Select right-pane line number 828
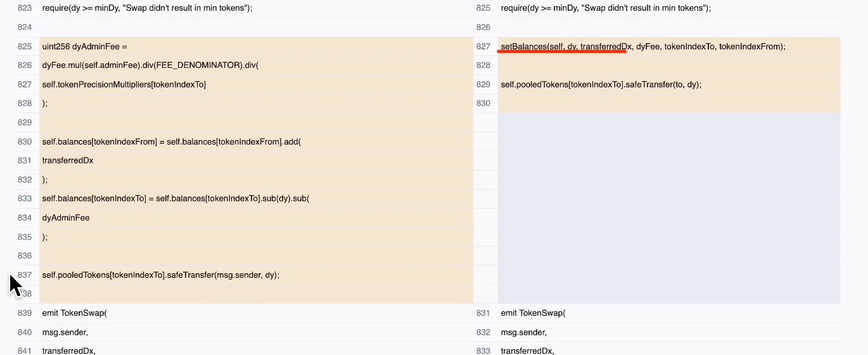868x355 pixels. point(483,65)
